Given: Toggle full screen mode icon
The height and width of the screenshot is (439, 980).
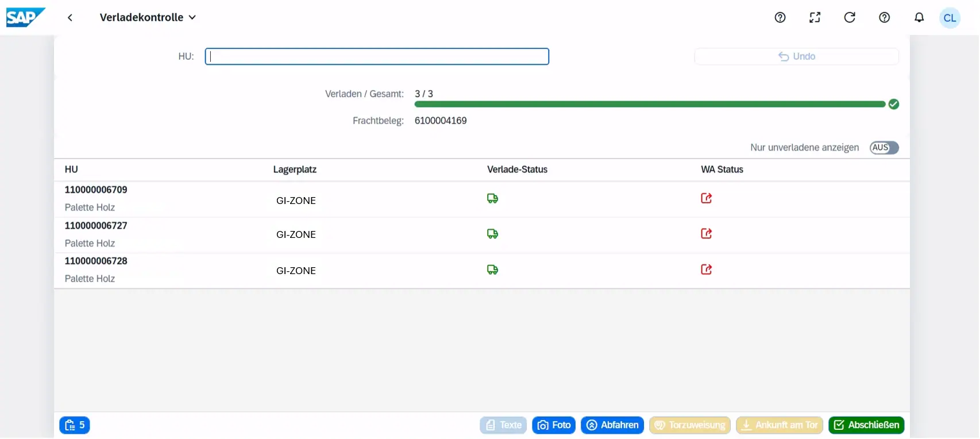Looking at the screenshot, I should pos(815,17).
